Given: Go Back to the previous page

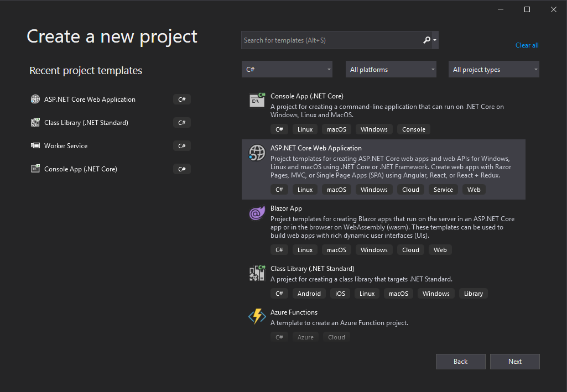Looking at the screenshot, I should tap(460, 362).
